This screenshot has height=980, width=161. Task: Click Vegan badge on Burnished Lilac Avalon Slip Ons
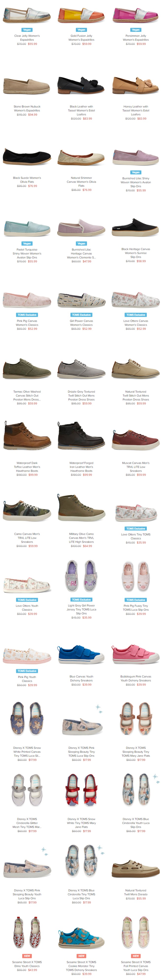tap(136, 172)
